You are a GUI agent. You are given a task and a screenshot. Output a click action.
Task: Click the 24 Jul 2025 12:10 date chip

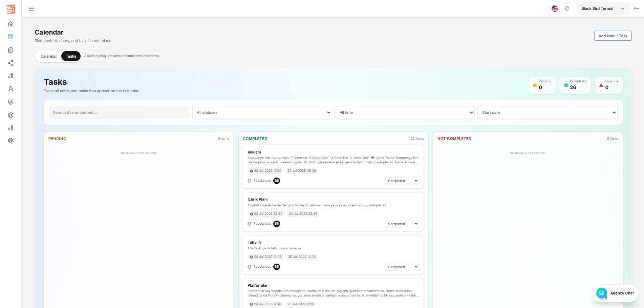tap(265, 304)
